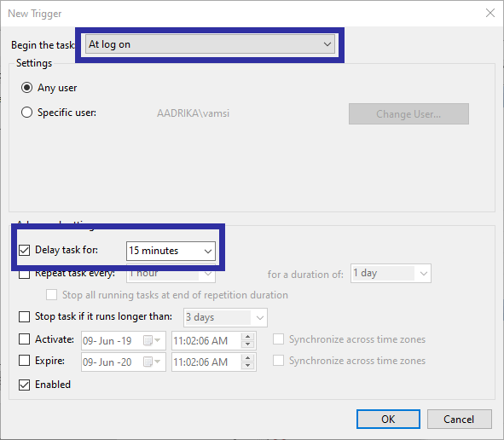Open the Expire date calendar picker icon
Screen dimensions: 504x440
click(152, 362)
